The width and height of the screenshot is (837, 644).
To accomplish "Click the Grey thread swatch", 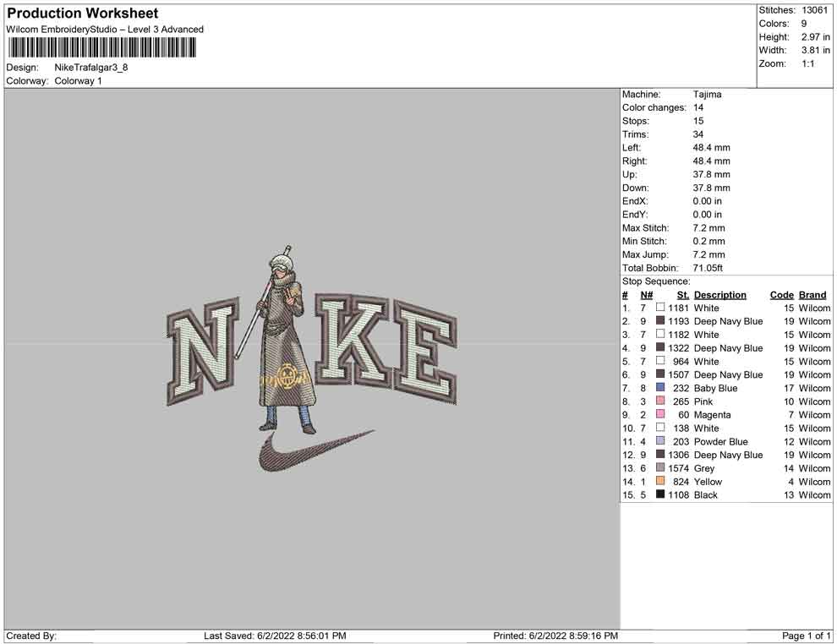I will [660, 468].
